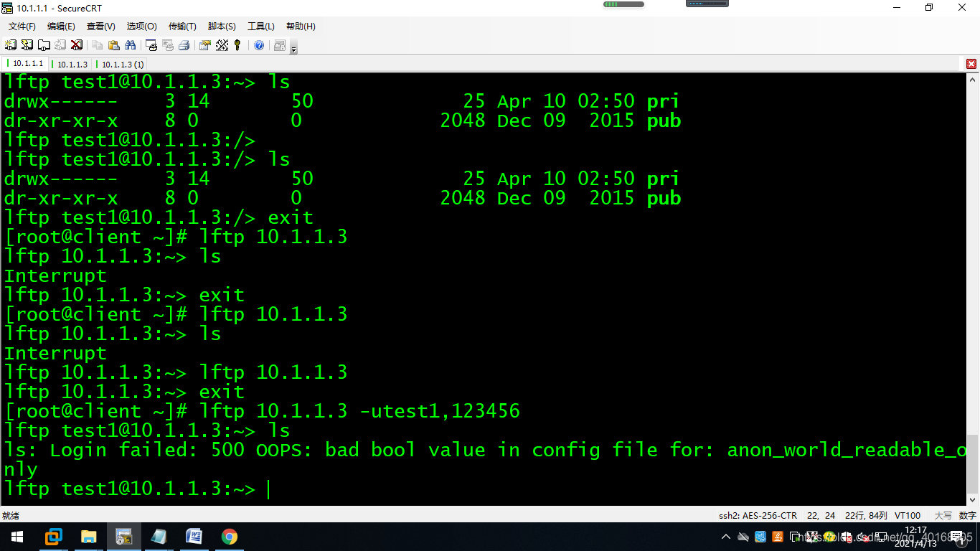Switch to the 10.1.1.3 session tab
Screen dimensions: 980x551
(70, 65)
